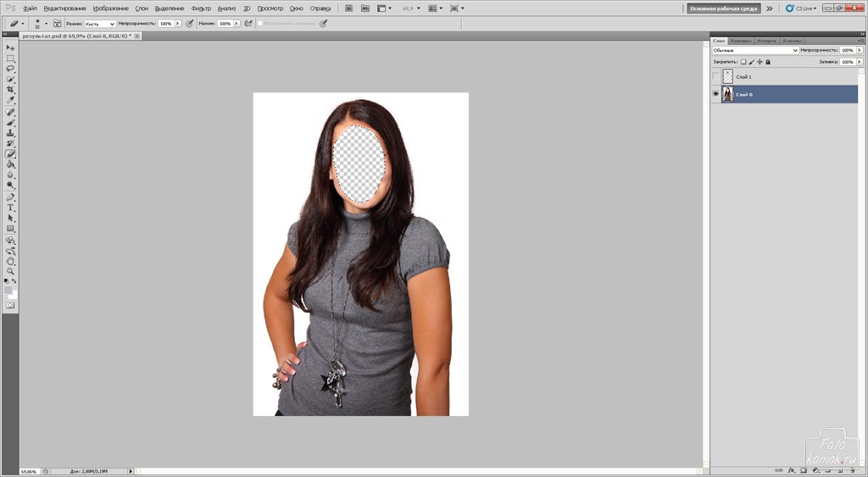Select the Eraser tool in the toolbox
This screenshot has width=868, height=477.
(x=10, y=154)
